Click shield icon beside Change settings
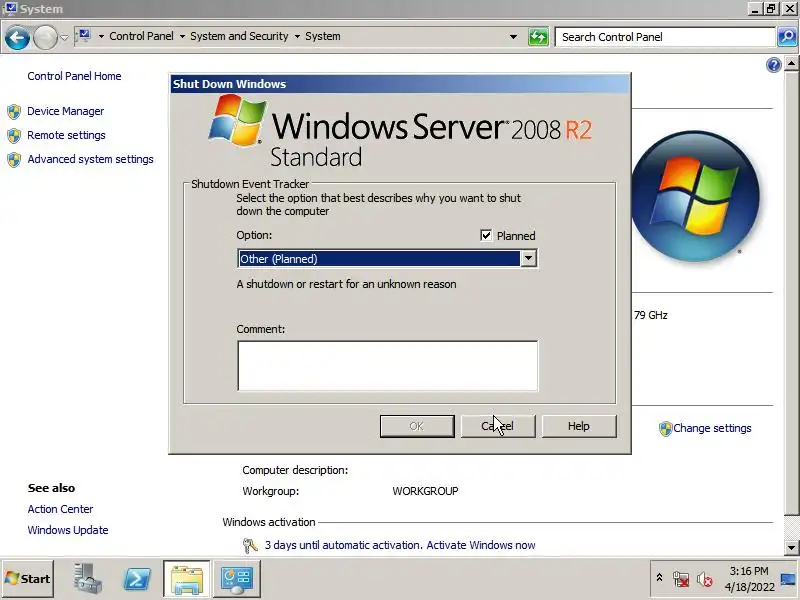The height and width of the screenshot is (600, 800). [665, 429]
